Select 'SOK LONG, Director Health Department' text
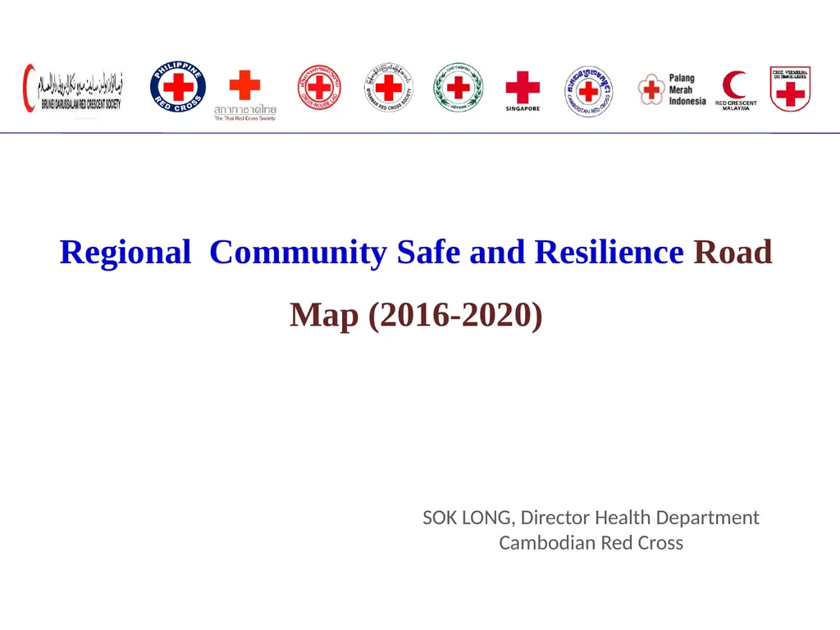This screenshot has width=840, height=630. click(591, 518)
